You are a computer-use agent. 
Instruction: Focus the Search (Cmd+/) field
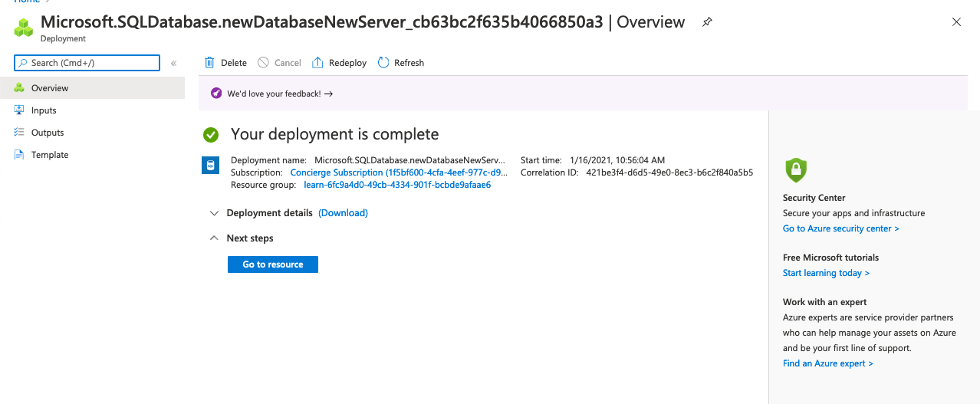tap(87, 63)
